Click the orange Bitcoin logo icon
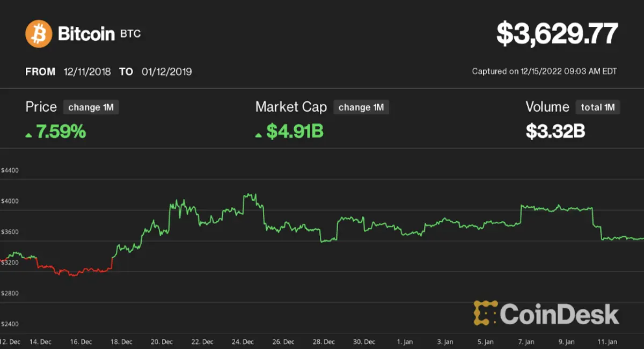Screen dimensions: 644x349 (x=39, y=34)
